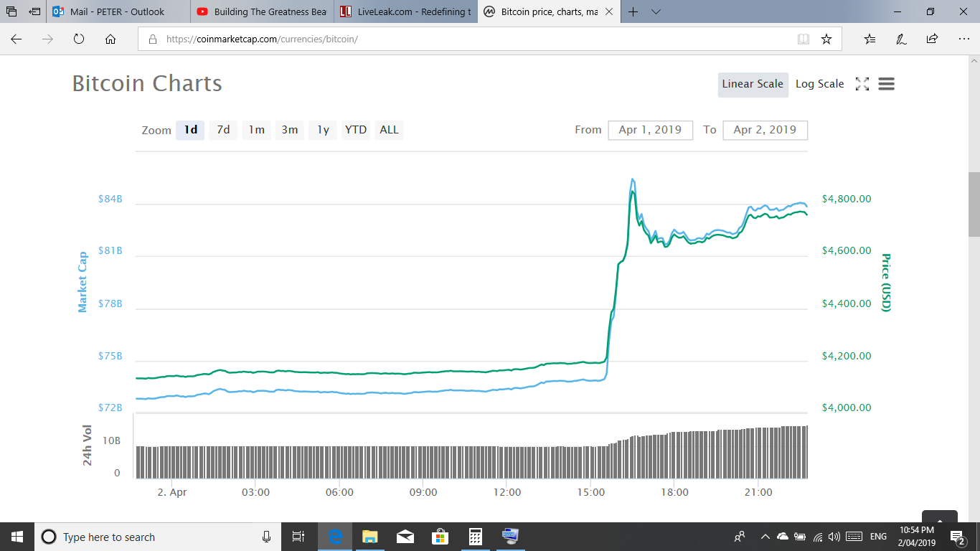
Task: Click the $4,800.00 price axis label
Action: pyautogui.click(x=847, y=199)
